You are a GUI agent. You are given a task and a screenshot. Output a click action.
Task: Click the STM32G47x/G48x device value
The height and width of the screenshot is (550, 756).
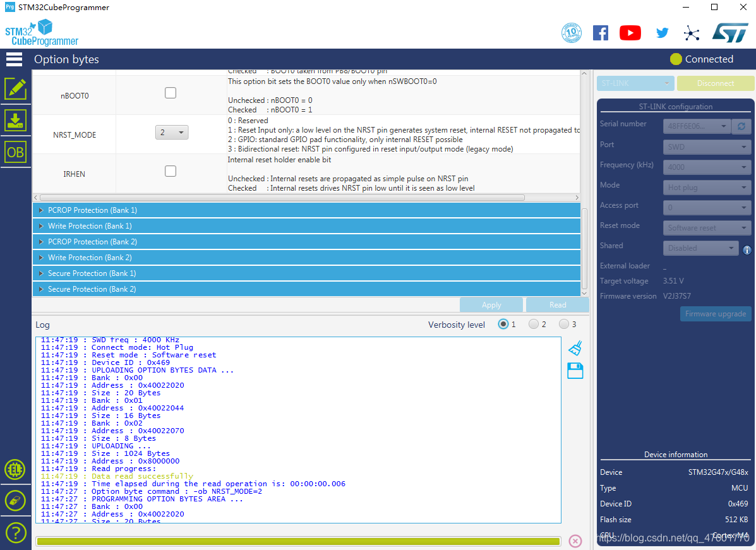[x=718, y=472]
